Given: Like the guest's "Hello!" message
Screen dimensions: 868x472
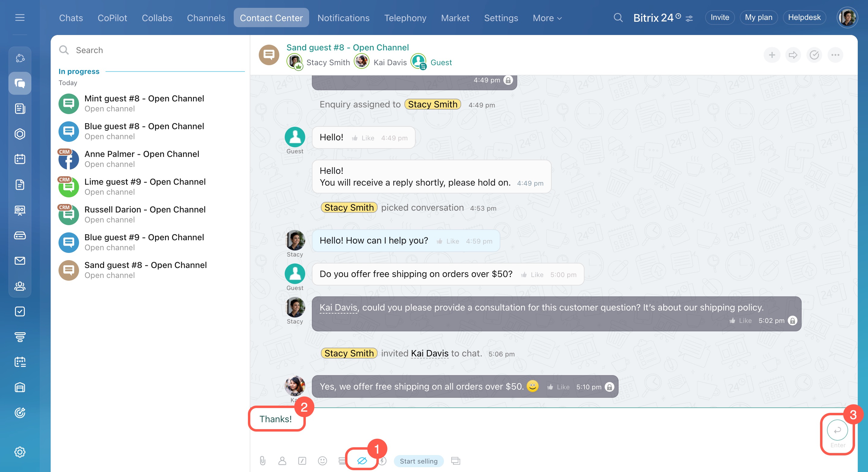Looking at the screenshot, I should tap(363, 138).
